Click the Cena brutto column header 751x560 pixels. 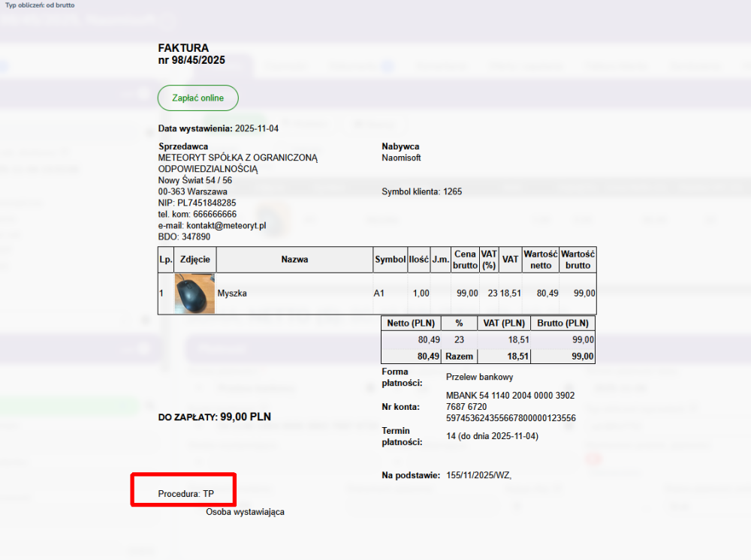click(x=465, y=260)
